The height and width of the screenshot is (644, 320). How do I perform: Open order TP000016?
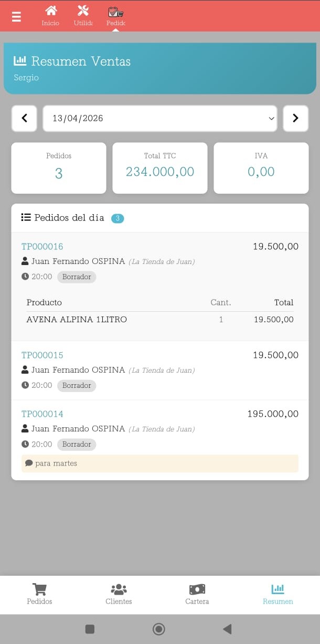(42, 246)
